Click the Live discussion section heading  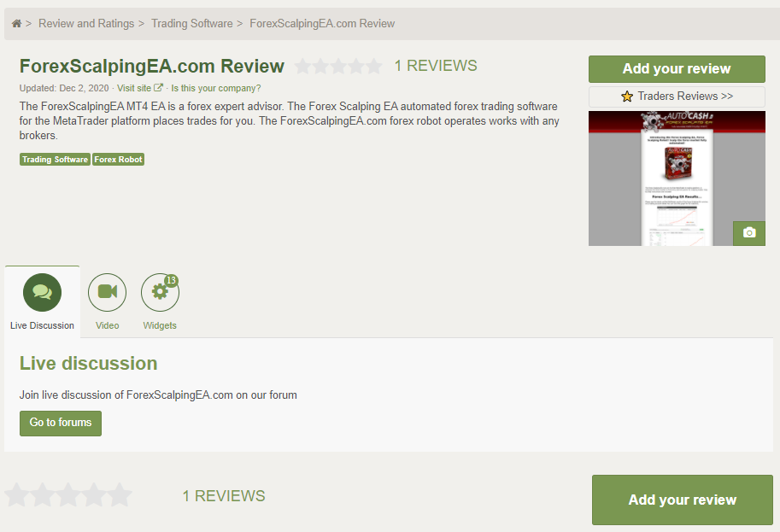click(x=89, y=364)
